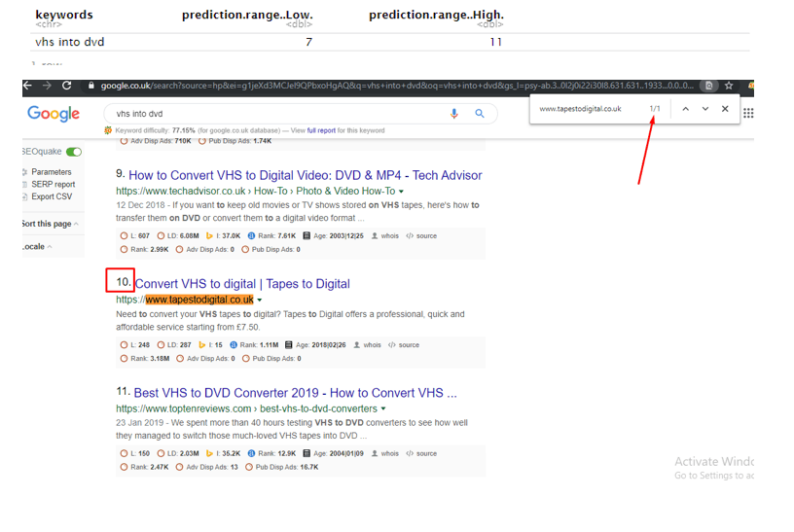Click Age: 2004|01|09 parameter
The height and width of the screenshot is (532, 794).
333,453
